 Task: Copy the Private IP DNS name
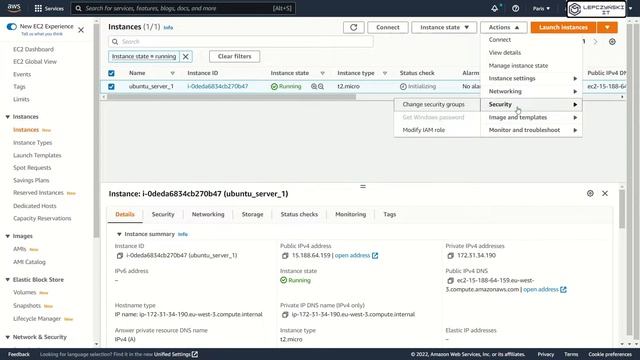(x=285, y=315)
